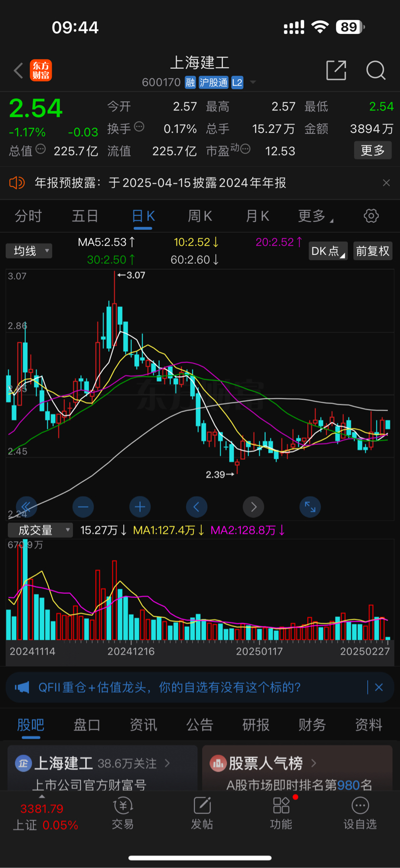Tap 3.07 high price marker
Viewport: 400px width, 868px height.
tap(131, 275)
